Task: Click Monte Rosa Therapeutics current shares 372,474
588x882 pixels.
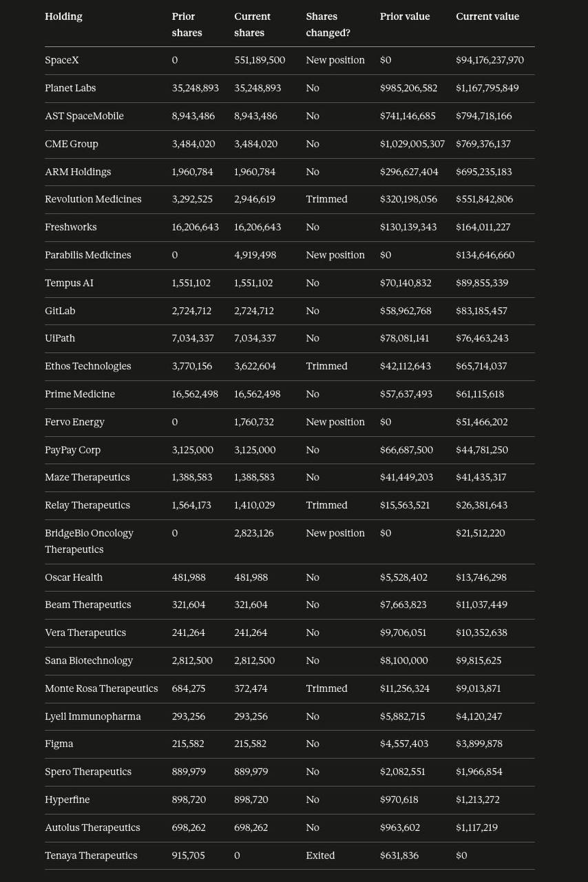Action: [251, 688]
